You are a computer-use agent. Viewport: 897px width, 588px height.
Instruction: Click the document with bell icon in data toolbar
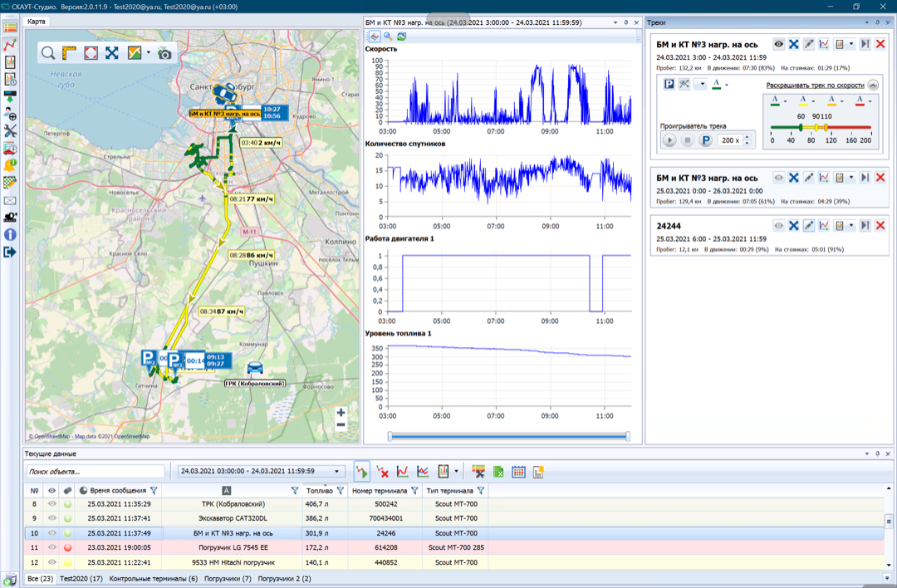(537, 472)
